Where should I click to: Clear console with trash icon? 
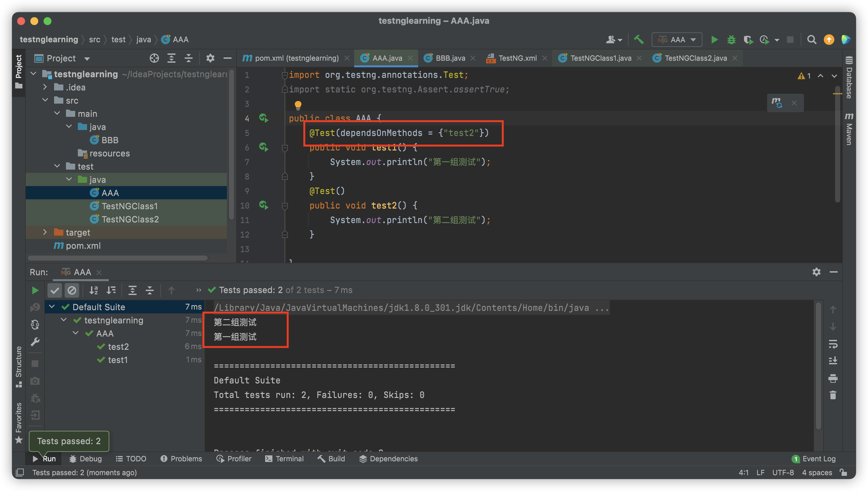click(x=833, y=396)
